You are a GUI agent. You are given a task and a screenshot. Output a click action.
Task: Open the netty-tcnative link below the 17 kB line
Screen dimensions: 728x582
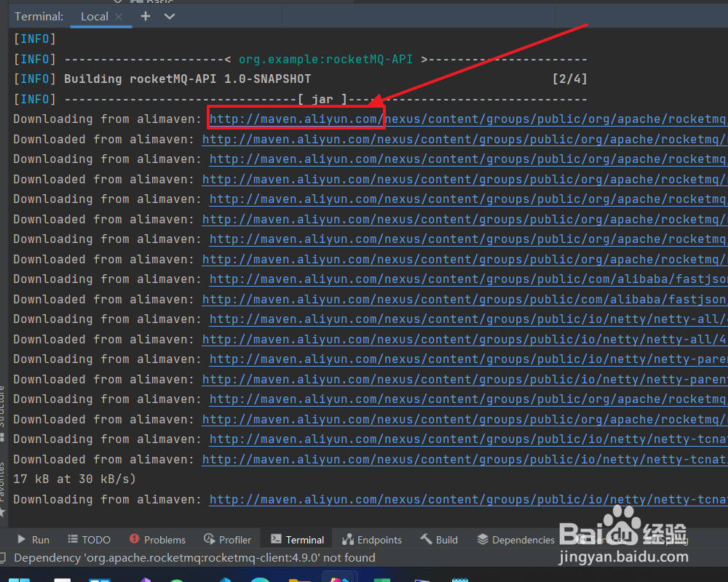click(x=468, y=500)
